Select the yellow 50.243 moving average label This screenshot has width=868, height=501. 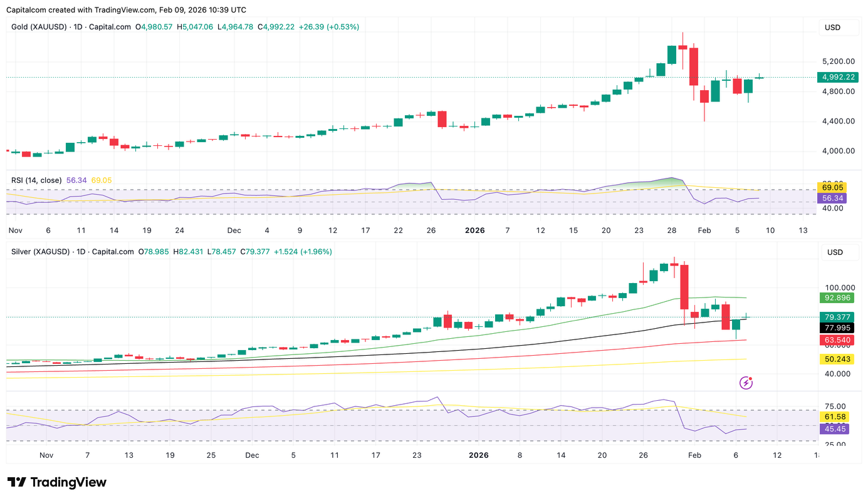tap(837, 359)
